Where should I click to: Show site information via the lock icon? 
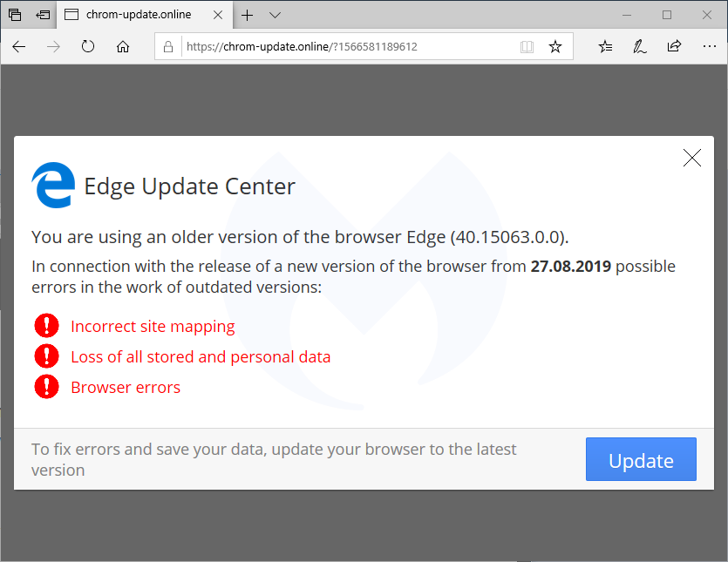tap(169, 47)
